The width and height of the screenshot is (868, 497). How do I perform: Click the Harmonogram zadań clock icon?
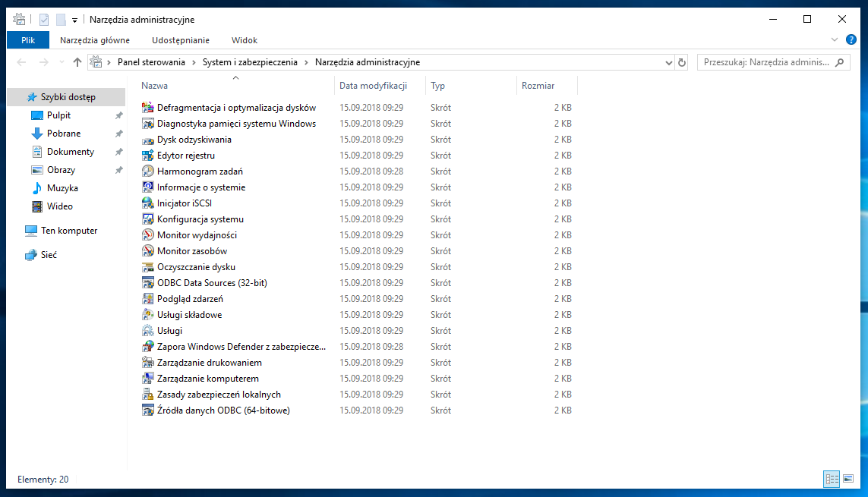coord(147,171)
